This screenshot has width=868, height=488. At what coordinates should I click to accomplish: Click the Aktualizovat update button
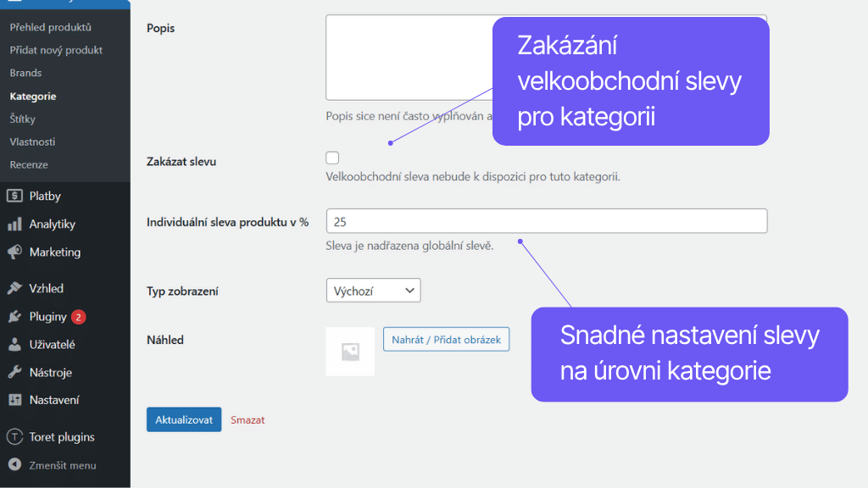(x=183, y=419)
